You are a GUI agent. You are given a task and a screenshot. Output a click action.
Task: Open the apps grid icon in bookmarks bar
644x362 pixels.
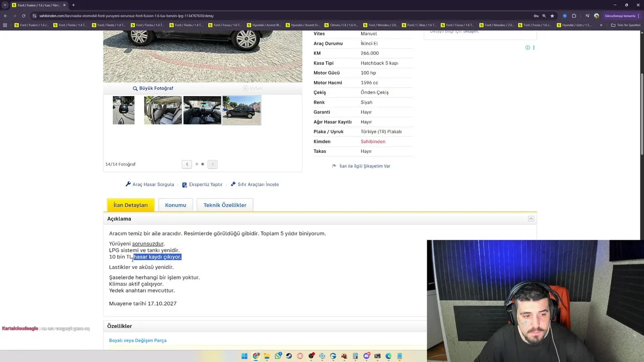click(x=6, y=25)
